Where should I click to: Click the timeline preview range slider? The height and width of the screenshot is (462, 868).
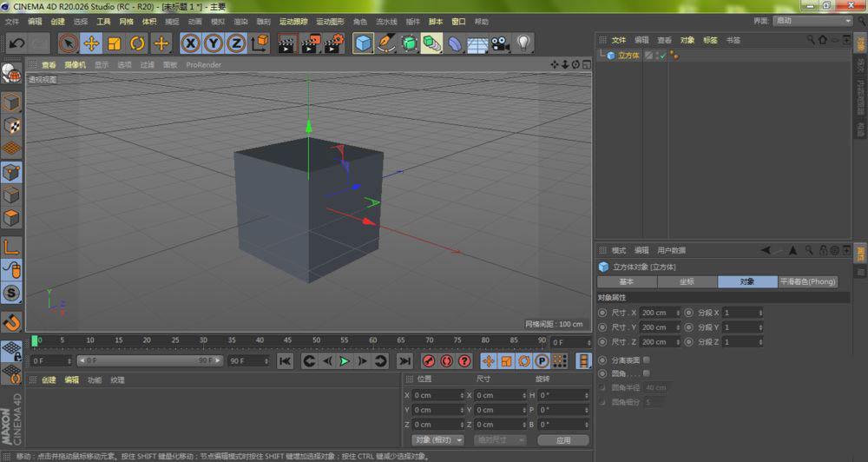click(150, 360)
